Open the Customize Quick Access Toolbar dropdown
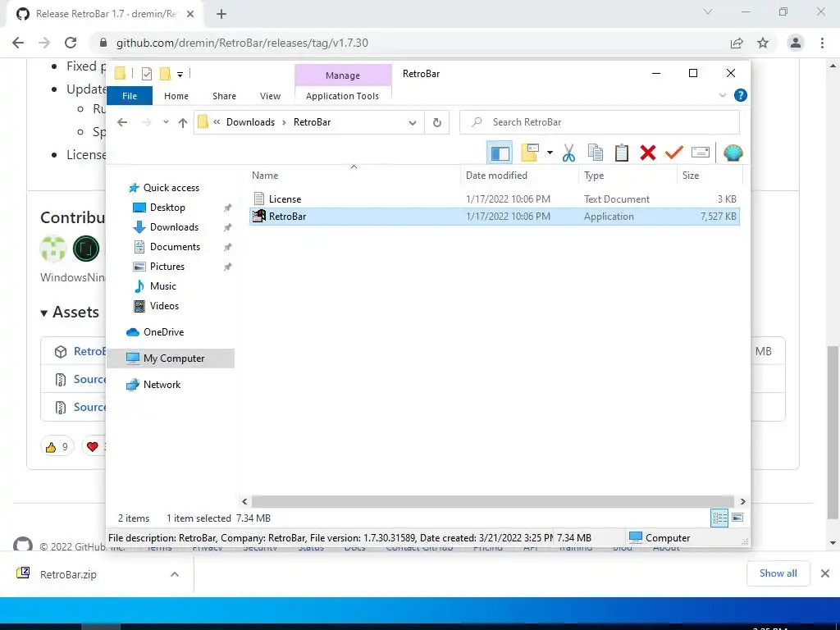Screen dimensions: 840x630 coord(180,75)
